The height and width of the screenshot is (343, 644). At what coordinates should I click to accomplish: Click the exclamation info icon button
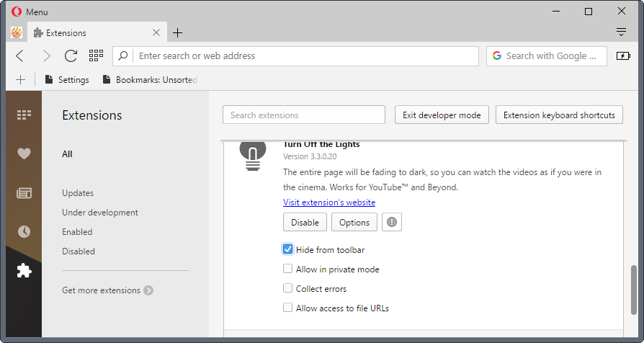(392, 222)
